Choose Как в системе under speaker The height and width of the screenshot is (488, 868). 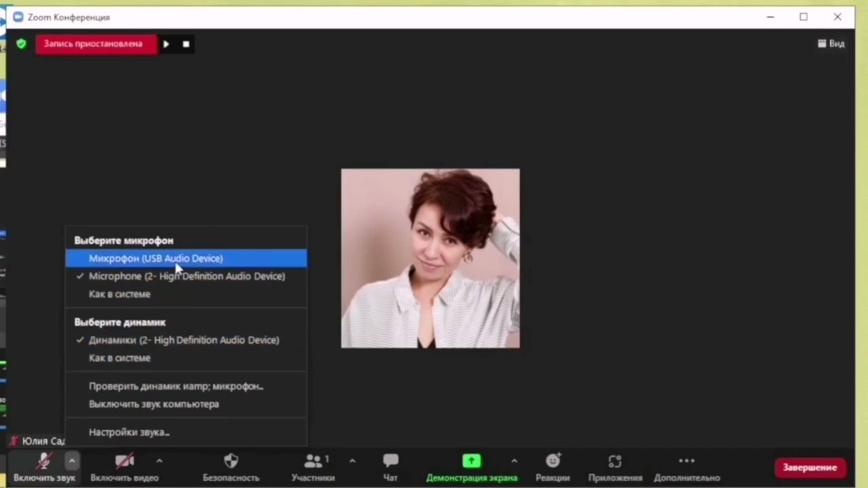click(186, 358)
